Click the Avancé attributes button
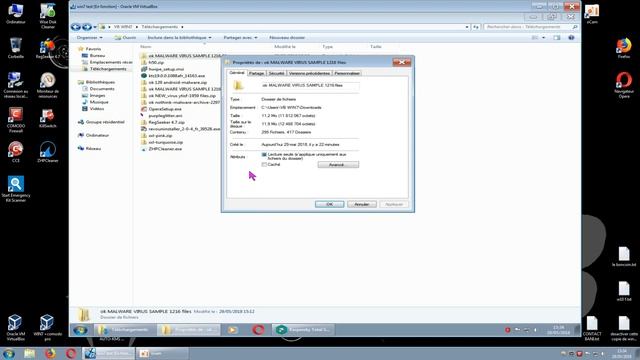The width and height of the screenshot is (640, 360). coord(338,164)
